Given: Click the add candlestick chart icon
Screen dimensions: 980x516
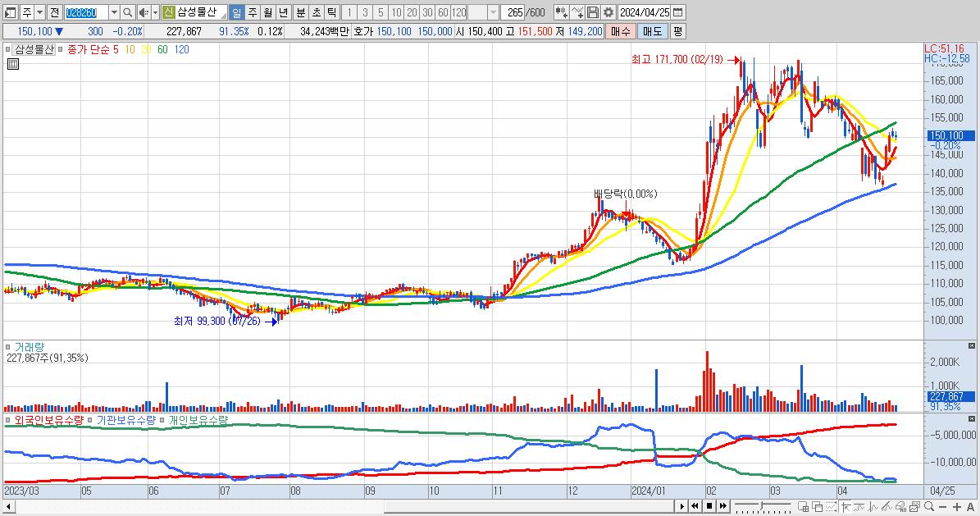Looking at the screenshot, I should [x=561, y=12].
